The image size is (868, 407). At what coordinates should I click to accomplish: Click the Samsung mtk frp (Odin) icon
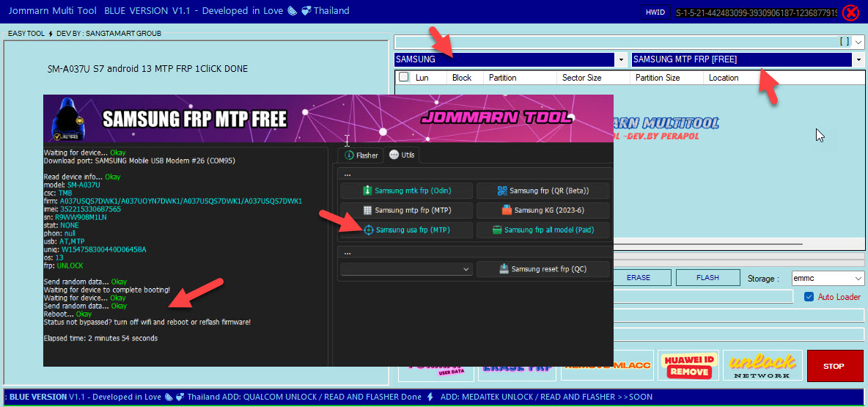(x=367, y=191)
